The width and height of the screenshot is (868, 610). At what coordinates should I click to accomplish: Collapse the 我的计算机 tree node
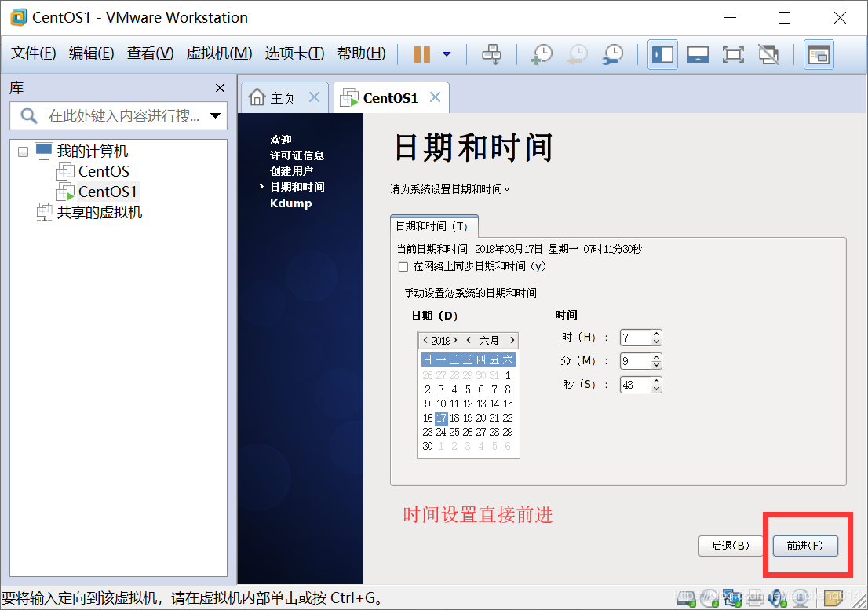tap(23, 152)
